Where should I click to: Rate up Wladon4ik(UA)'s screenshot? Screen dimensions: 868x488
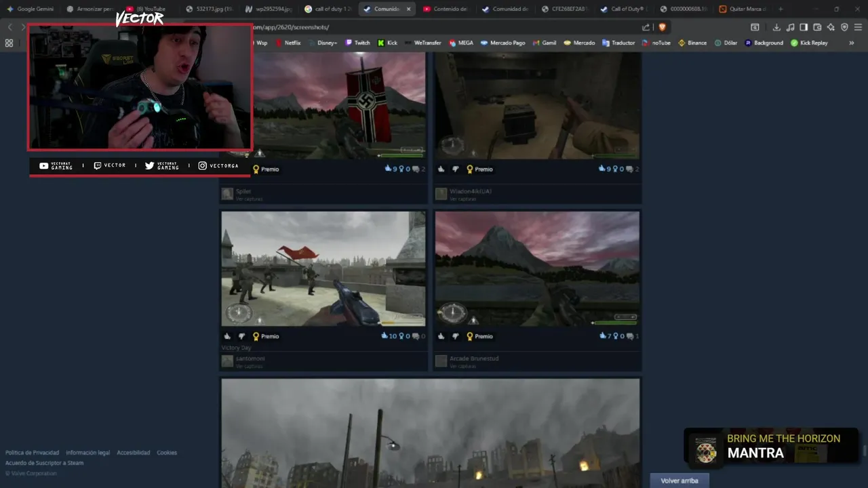tap(441, 169)
